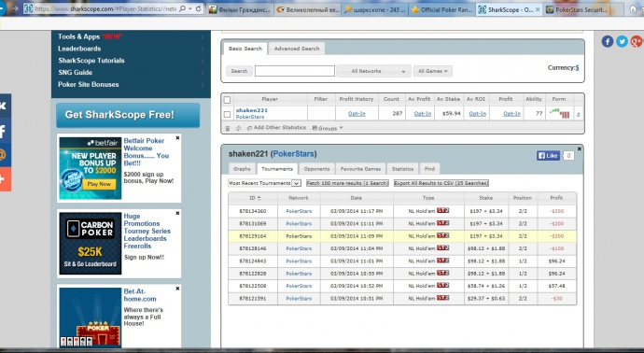Click the refresh icon below player table
The image size is (644, 353).
tap(238, 128)
